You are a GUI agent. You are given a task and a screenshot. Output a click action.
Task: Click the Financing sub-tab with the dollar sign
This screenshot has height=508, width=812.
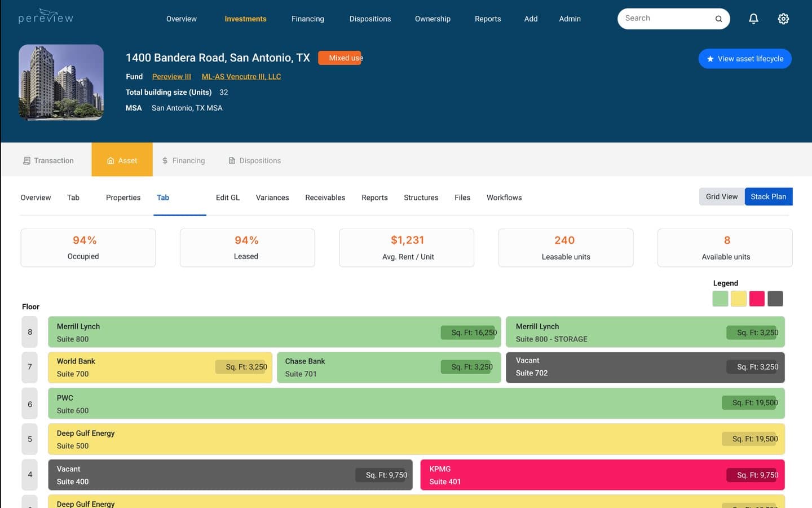tap(183, 160)
